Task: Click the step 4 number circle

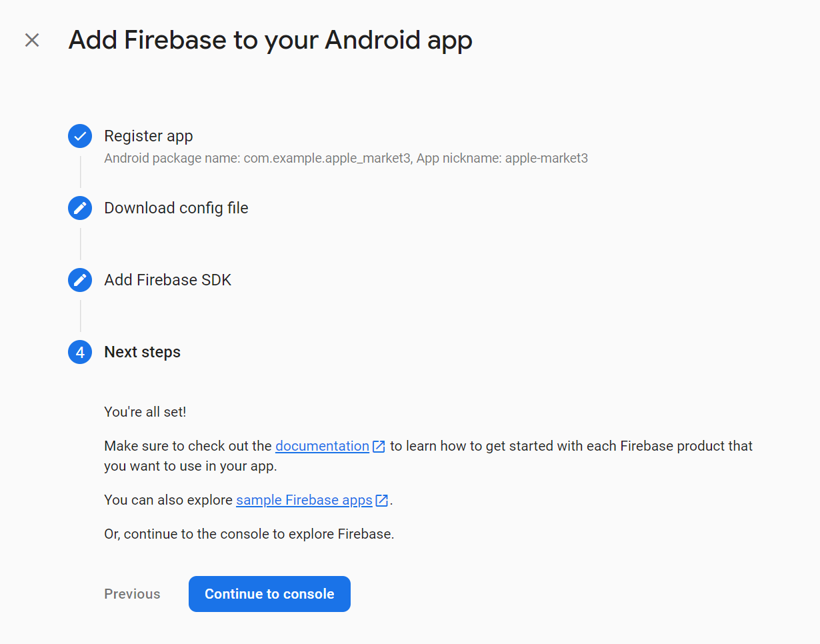Action: click(80, 352)
